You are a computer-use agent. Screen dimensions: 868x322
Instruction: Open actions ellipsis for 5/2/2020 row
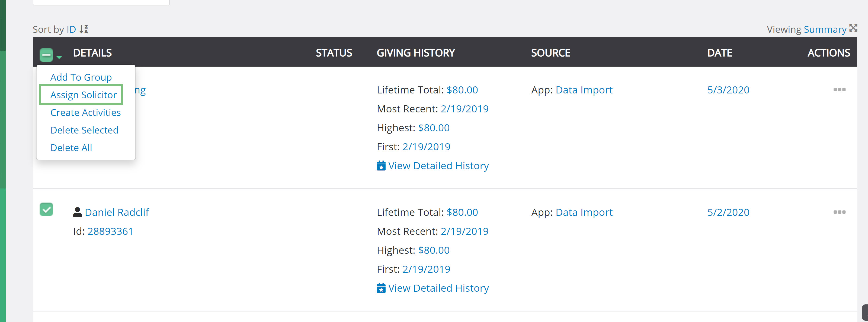coord(839,212)
